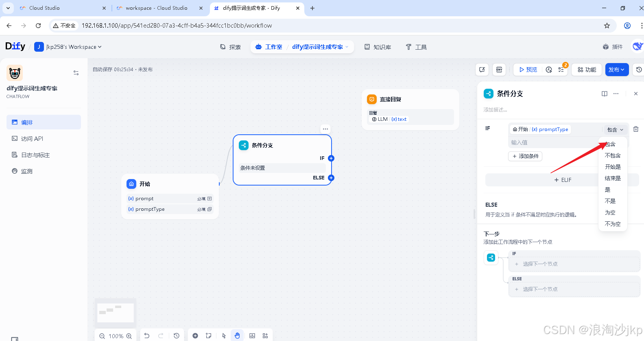
Task: Open 日志与标注 in sidebar
Action: tap(44, 155)
